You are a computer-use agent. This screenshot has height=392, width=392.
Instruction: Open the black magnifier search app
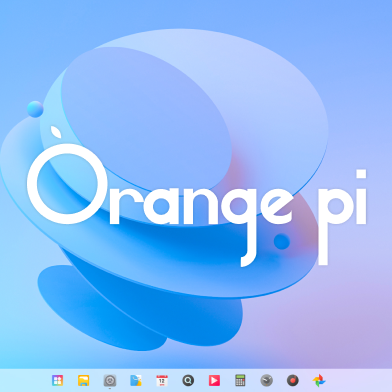(188, 380)
